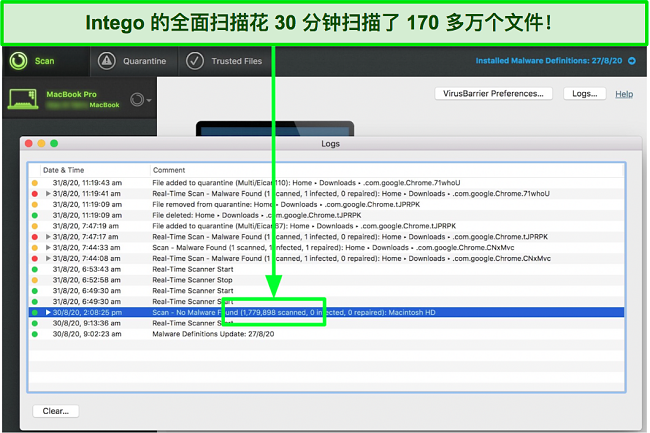Minimize the Logs window with yellow button
650x433 pixels.
pyautogui.click(x=41, y=143)
